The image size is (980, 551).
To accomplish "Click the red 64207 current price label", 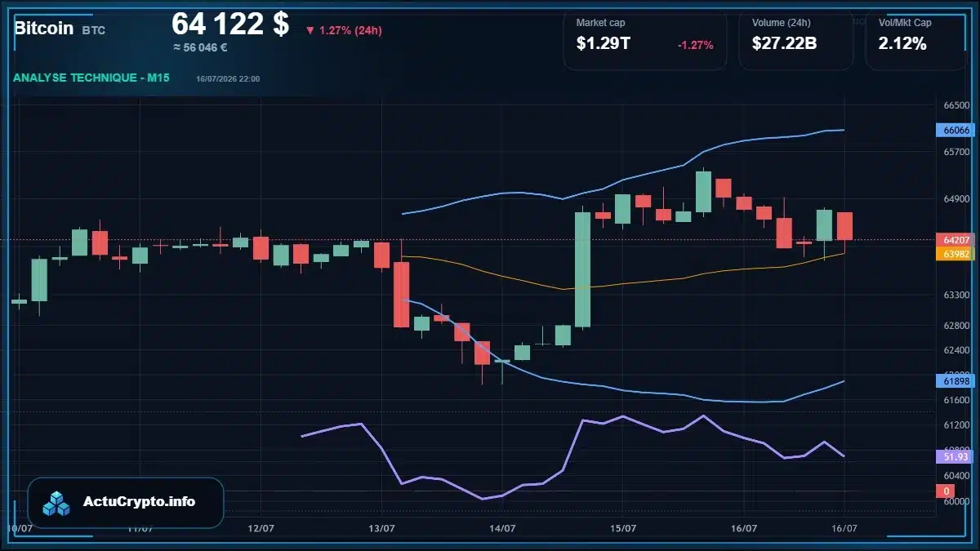I will coord(955,240).
